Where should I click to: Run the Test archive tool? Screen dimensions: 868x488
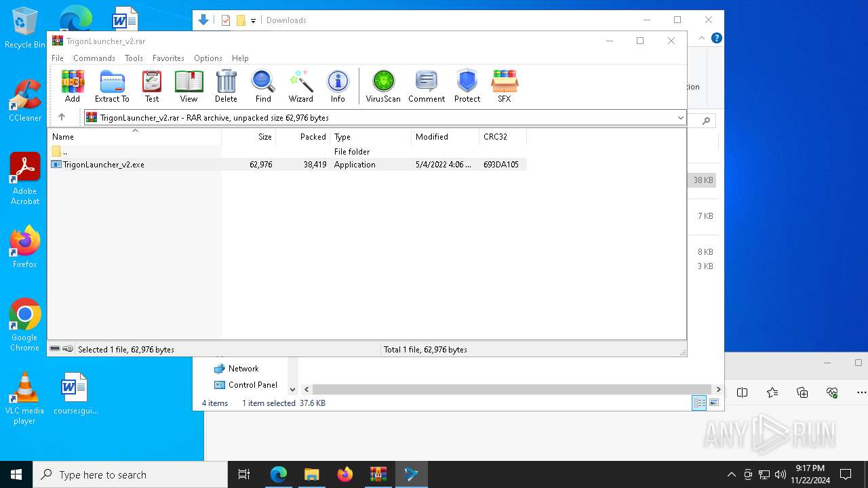click(x=152, y=86)
